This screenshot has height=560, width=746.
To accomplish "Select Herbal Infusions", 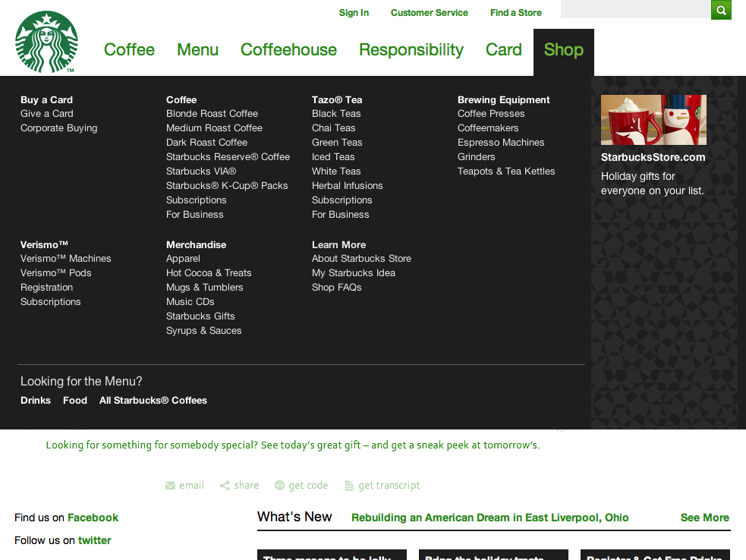I will click(347, 186).
